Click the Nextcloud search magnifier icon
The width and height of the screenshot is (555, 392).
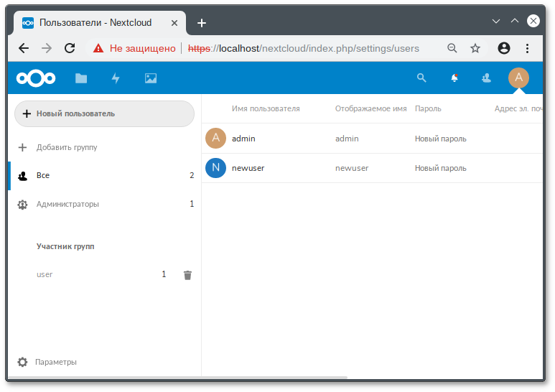[x=421, y=78]
